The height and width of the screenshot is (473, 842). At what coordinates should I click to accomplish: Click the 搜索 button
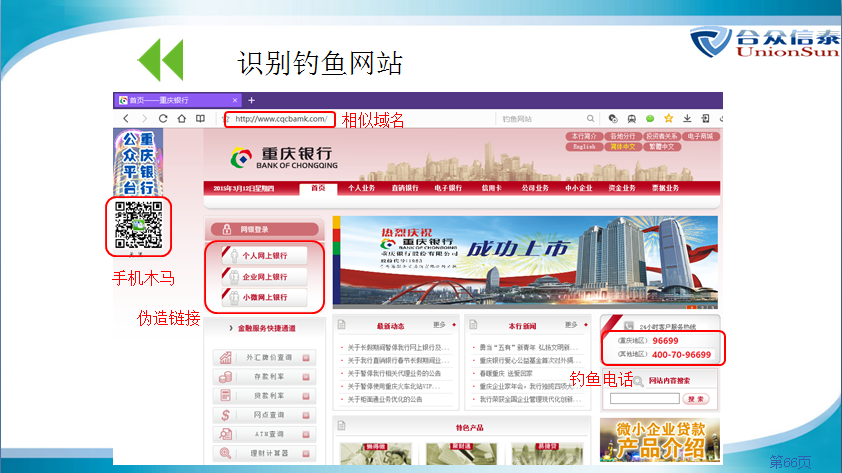point(696,399)
